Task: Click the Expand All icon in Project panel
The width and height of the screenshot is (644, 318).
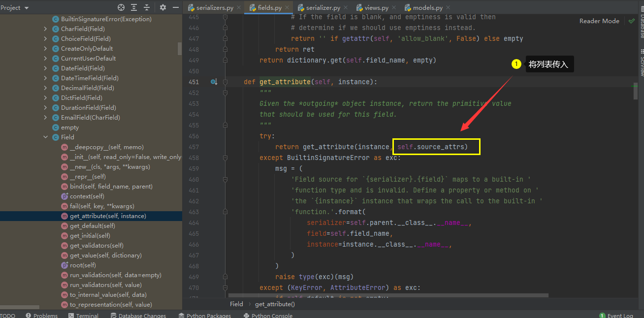Action: point(134,7)
